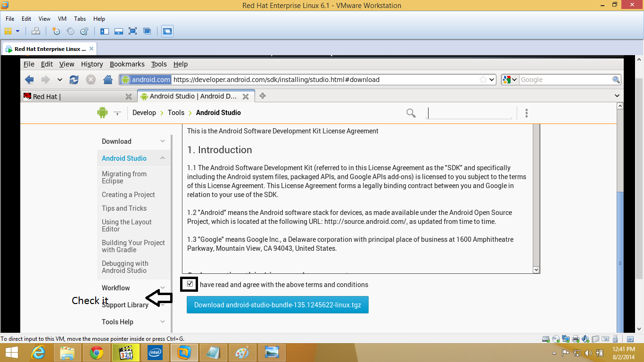
Task: Click Download android-studio-bundle linux.tgz button
Action: pyautogui.click(x=278, y=305)
